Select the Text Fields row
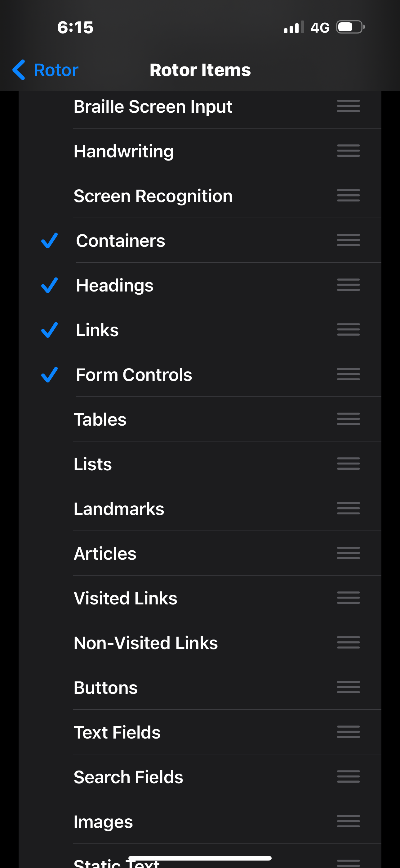 [117, 732]
